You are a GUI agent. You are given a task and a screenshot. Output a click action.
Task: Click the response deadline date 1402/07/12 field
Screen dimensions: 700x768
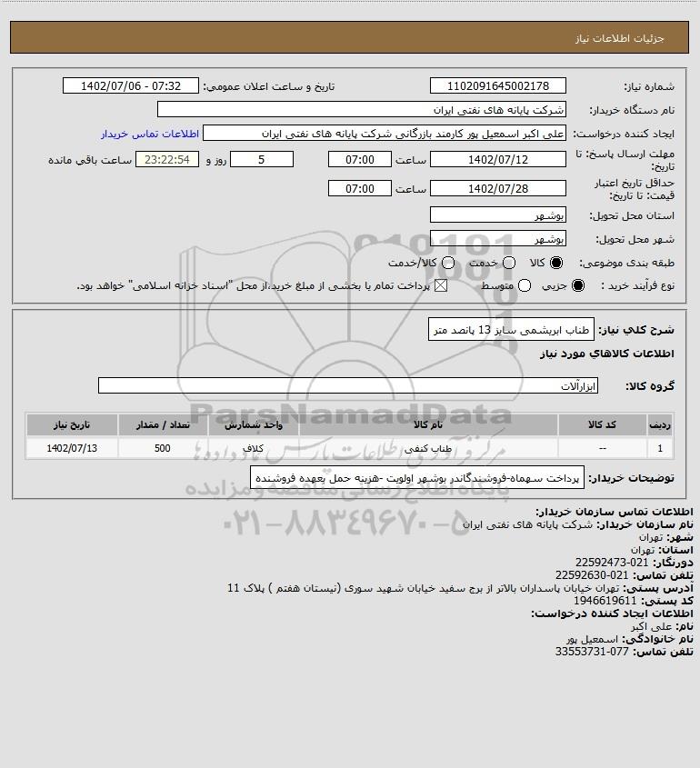[497, 160]
